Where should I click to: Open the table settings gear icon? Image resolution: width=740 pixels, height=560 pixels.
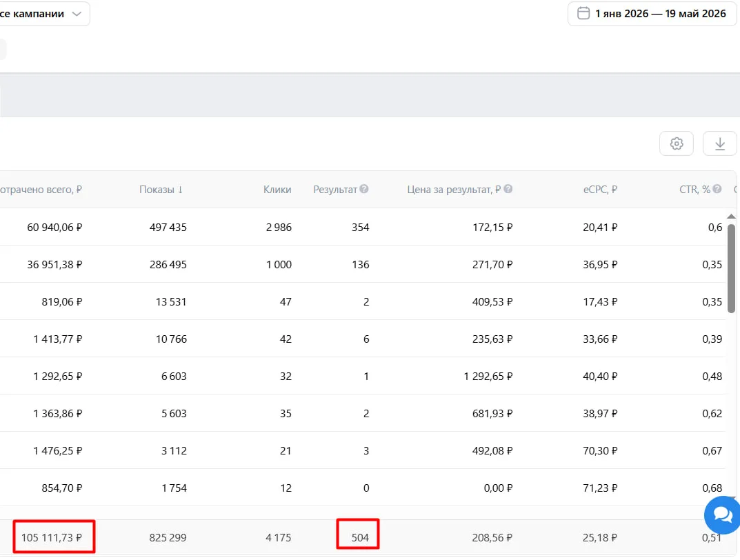pyautogui.click(x=677, y=143)
